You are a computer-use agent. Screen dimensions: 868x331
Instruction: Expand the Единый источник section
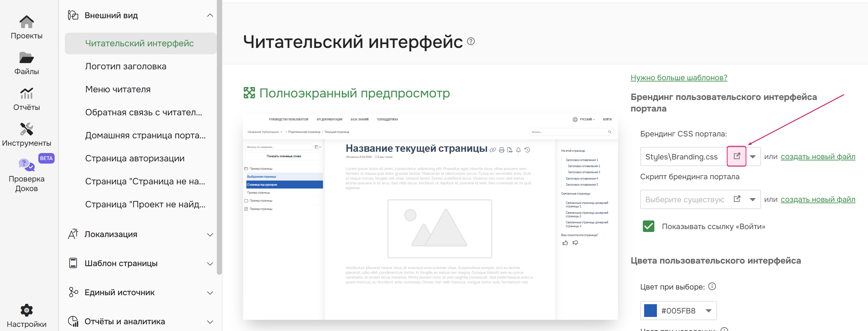(210, 293)
